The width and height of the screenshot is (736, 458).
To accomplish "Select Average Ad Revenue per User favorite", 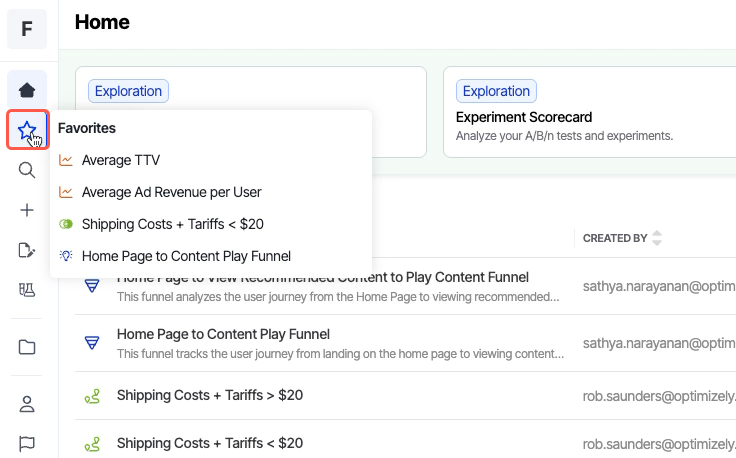I will 171,192.
